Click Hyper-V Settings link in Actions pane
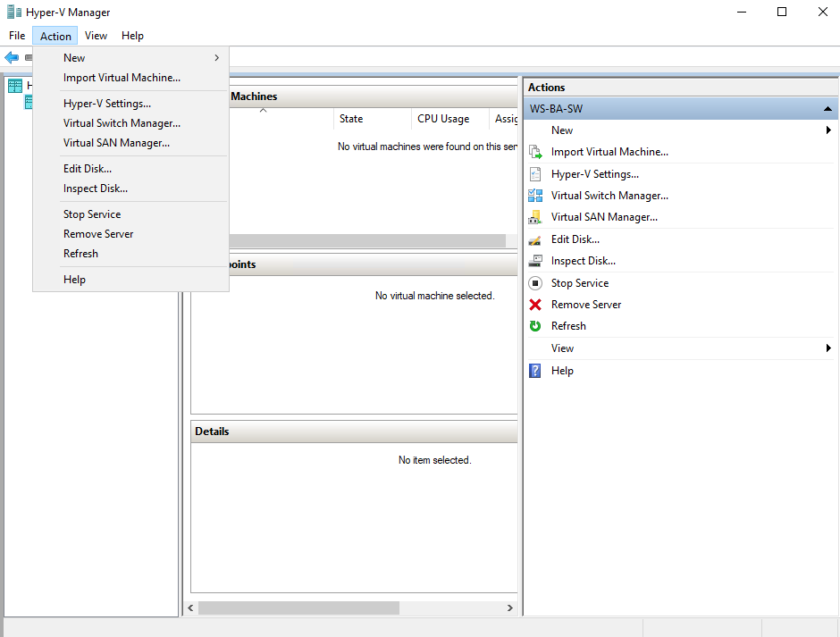 594,174
